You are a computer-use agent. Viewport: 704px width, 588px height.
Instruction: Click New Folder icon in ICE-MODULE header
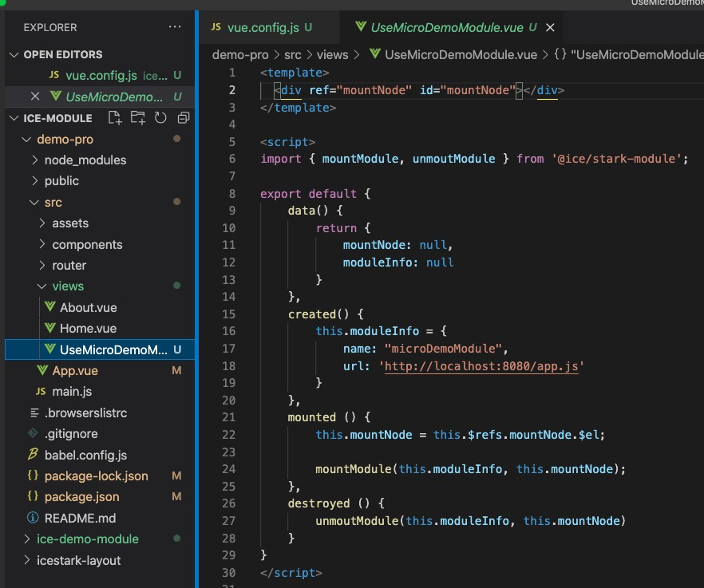(138, 118)
